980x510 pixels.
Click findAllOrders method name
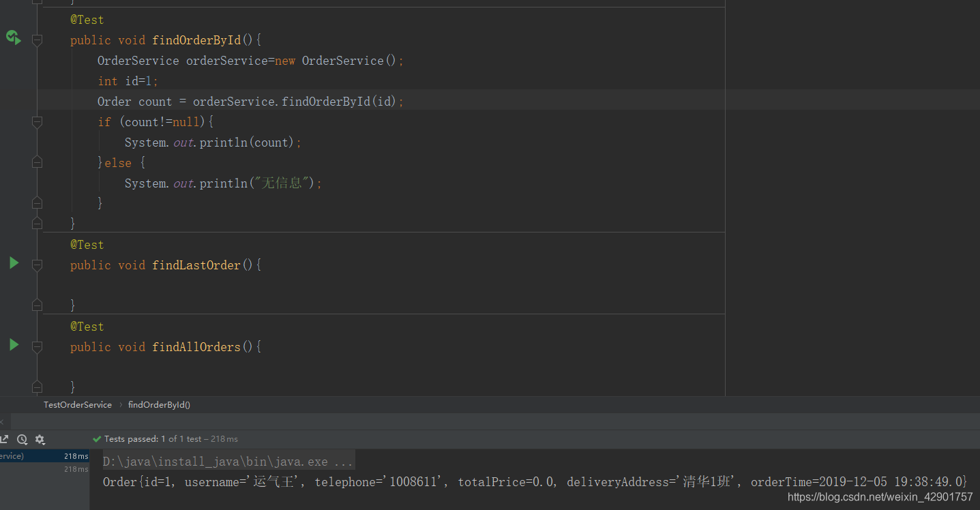pyautogui.click(x=196, y=347)
